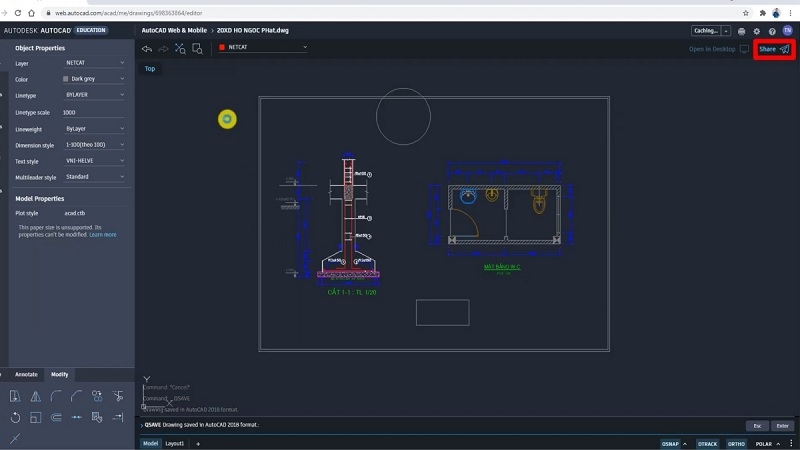The width and height of the screenshot is (800, 450).
Task: Open the toolbar NETCAT layer dropdown
Action: (x=263, y=47)
